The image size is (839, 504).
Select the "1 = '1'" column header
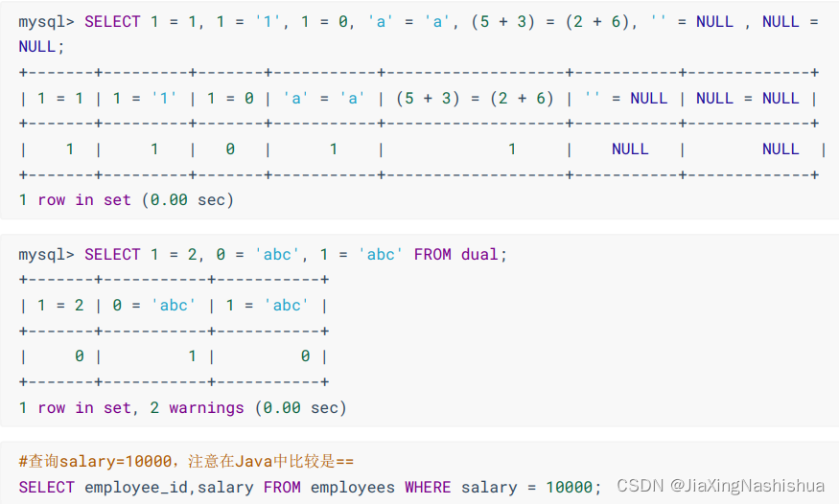pos(145,99)
